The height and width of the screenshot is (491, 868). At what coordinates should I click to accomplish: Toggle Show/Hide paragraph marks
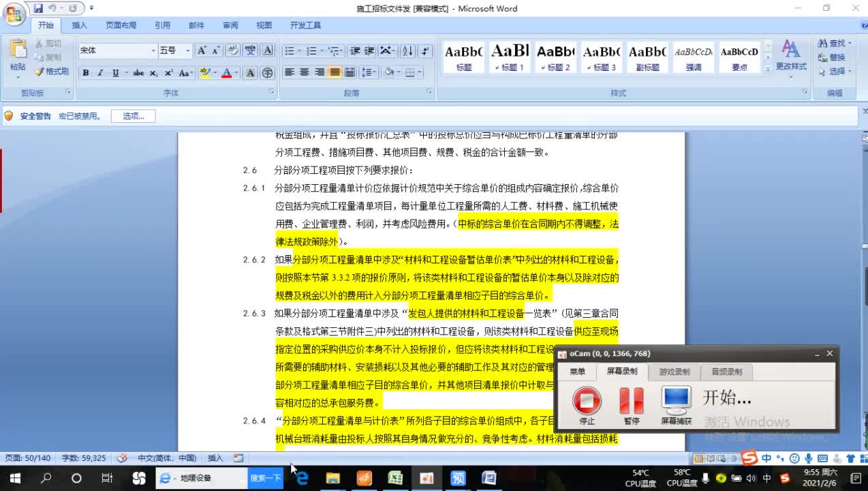click(x=425, y=50)
